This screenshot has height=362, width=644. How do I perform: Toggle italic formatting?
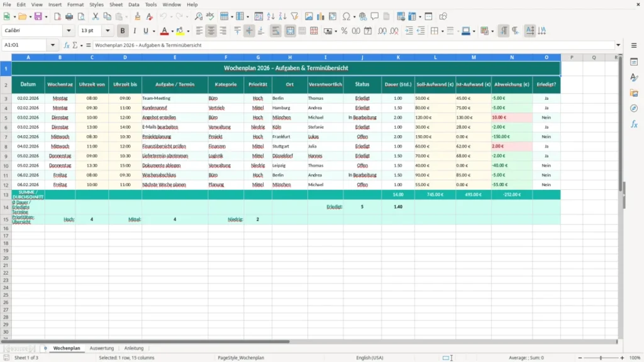[x=135, y=31]
